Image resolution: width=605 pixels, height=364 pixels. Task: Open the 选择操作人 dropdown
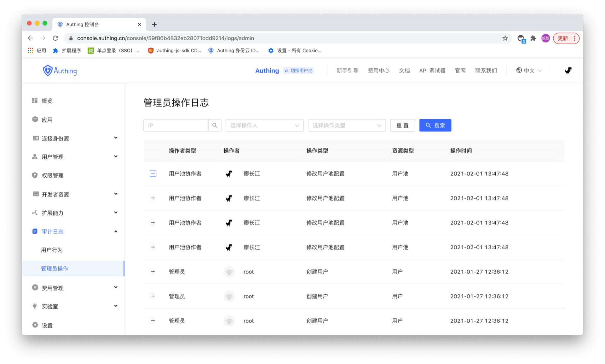click(x=264, y=125)
